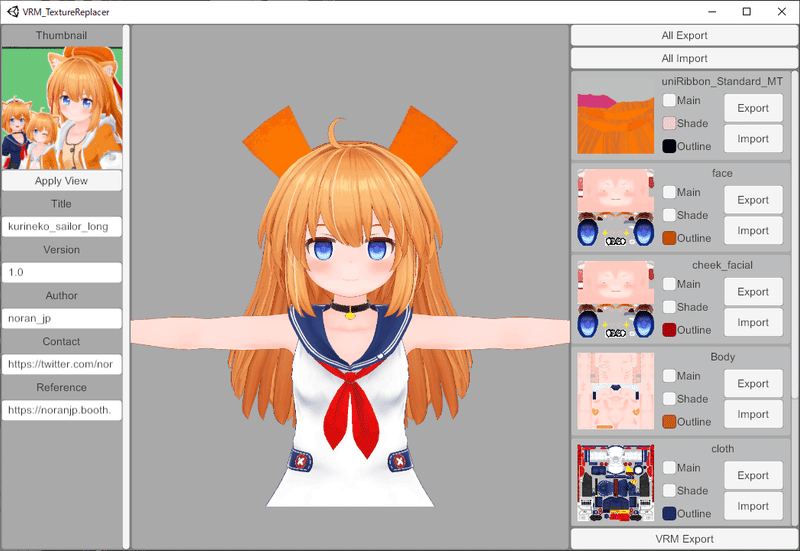
Task: Click the cloth texture thumbnail
Action: 615,483
